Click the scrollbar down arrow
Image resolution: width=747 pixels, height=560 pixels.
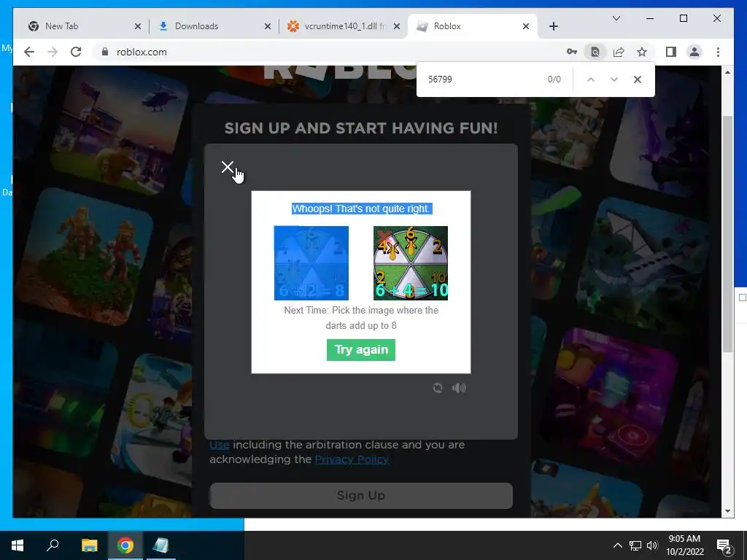pyautogui.click(x=727, y=511)
